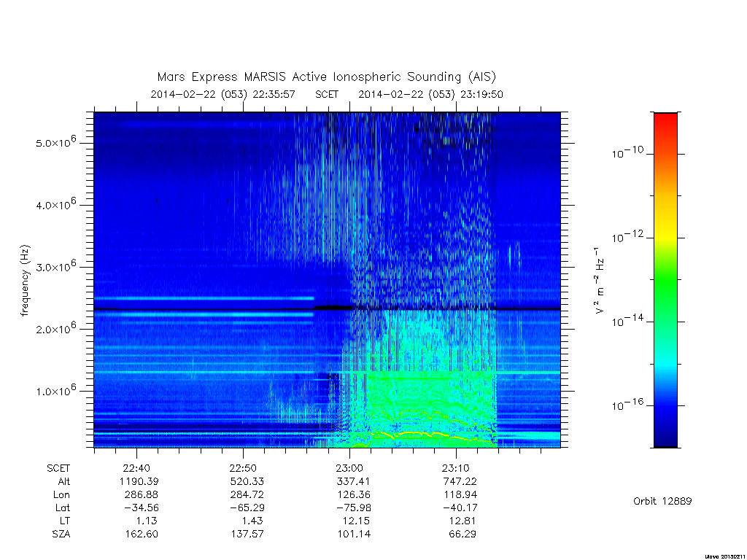Click the Orbit 12889 label
747x560 pixels.
tap(662, 501)
